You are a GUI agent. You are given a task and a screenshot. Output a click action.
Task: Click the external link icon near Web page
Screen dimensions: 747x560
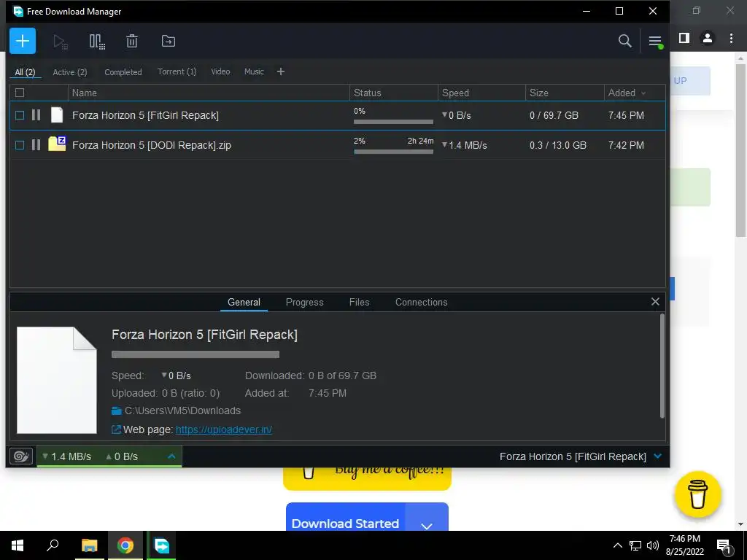pos(116,429)
